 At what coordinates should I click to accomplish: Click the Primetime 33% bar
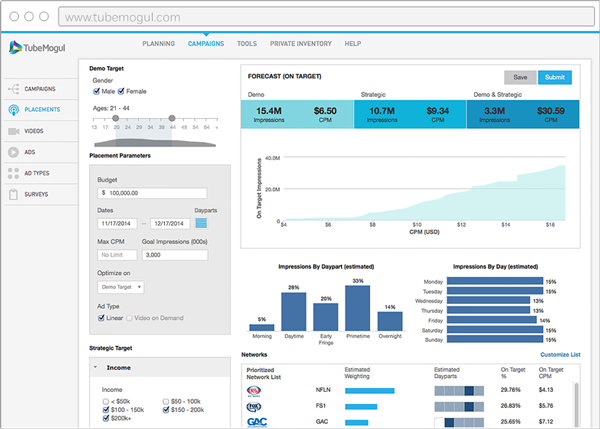tap(358, 308)
